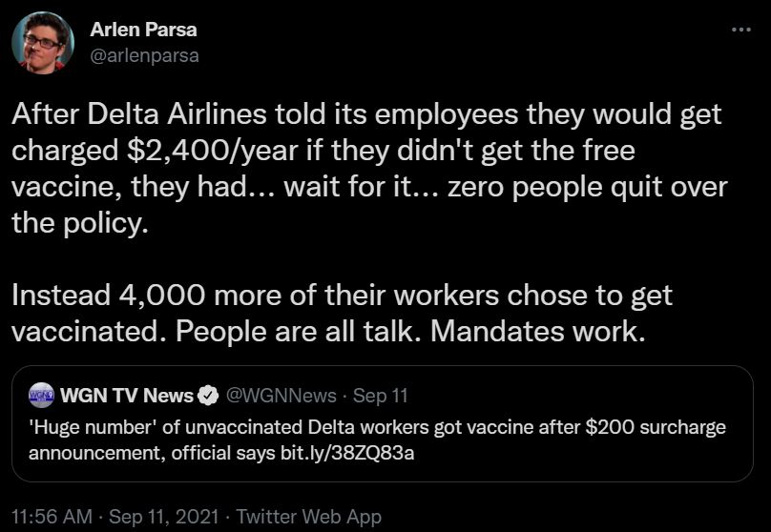771x532 pixels.
Task: Open the Arlen Parsa display name link
Action: click(144, 30)
